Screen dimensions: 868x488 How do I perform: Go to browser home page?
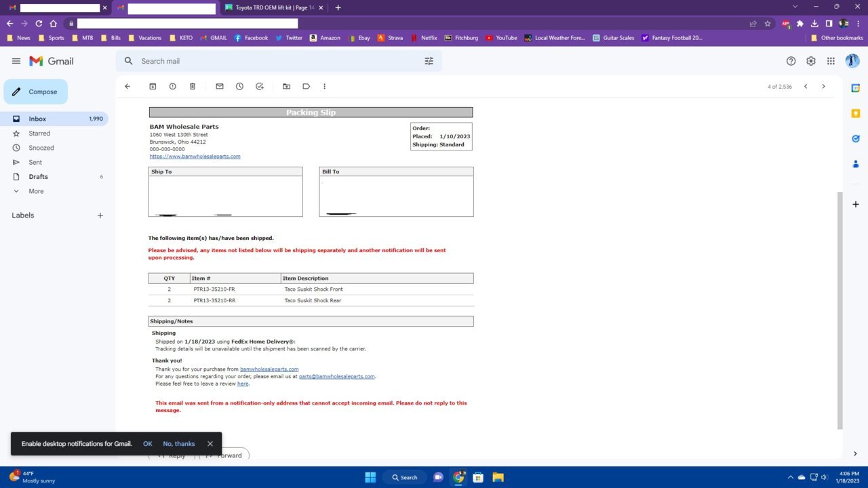(x=54, y=23)
